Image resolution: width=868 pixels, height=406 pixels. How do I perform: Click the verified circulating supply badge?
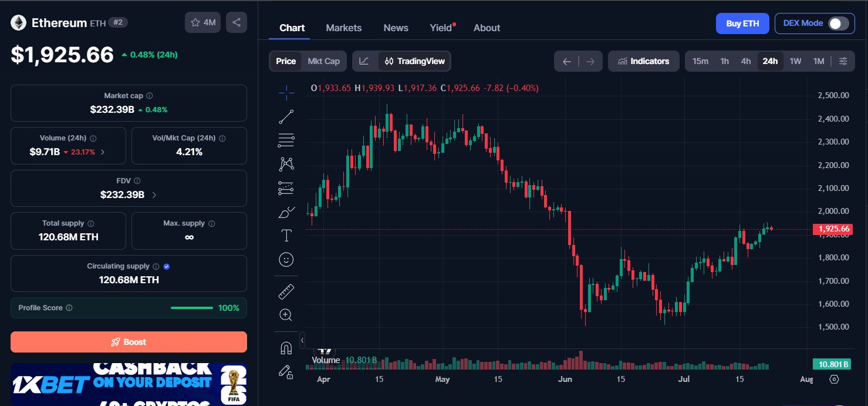167,266
